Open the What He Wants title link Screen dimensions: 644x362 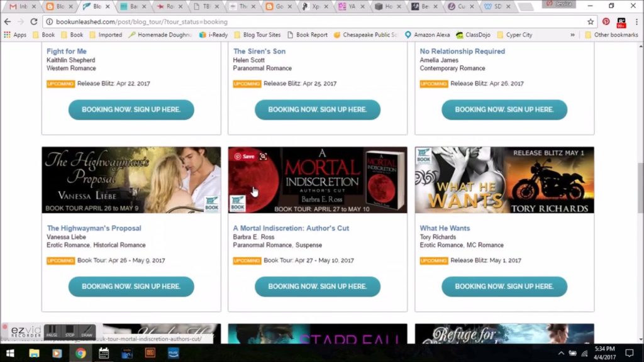coord(445,228)
